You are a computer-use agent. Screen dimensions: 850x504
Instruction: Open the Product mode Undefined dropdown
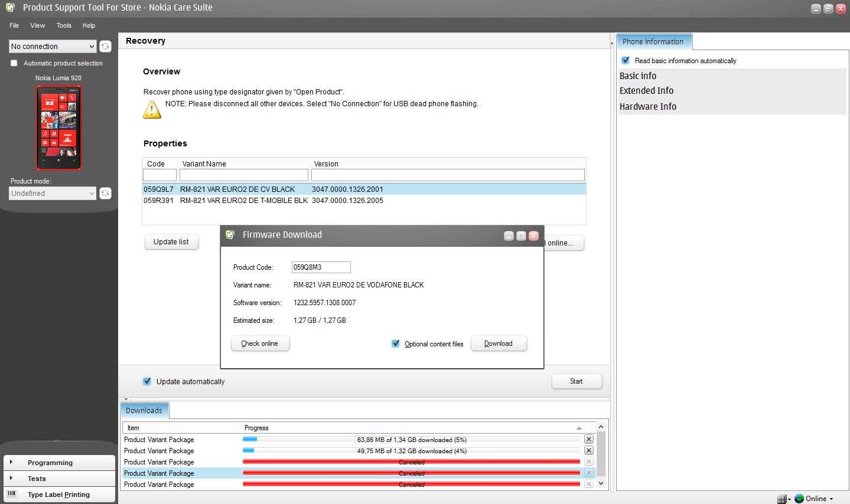[53, 193]
